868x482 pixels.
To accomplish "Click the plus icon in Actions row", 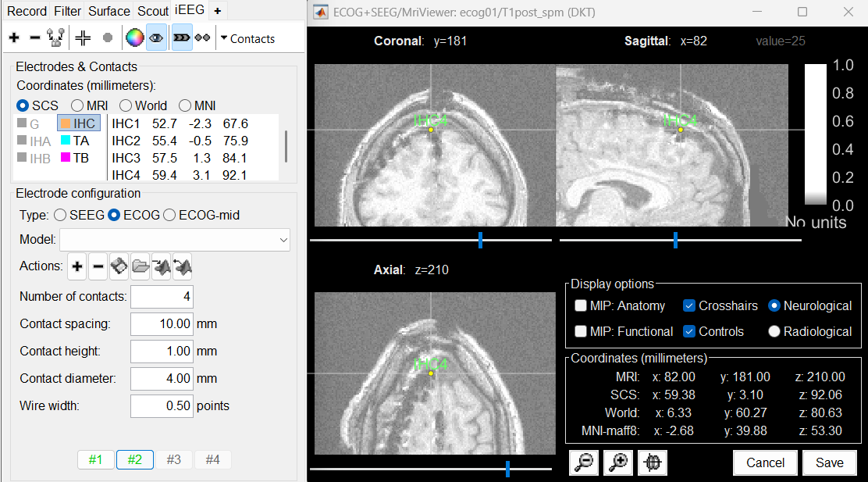I will 77,267.
